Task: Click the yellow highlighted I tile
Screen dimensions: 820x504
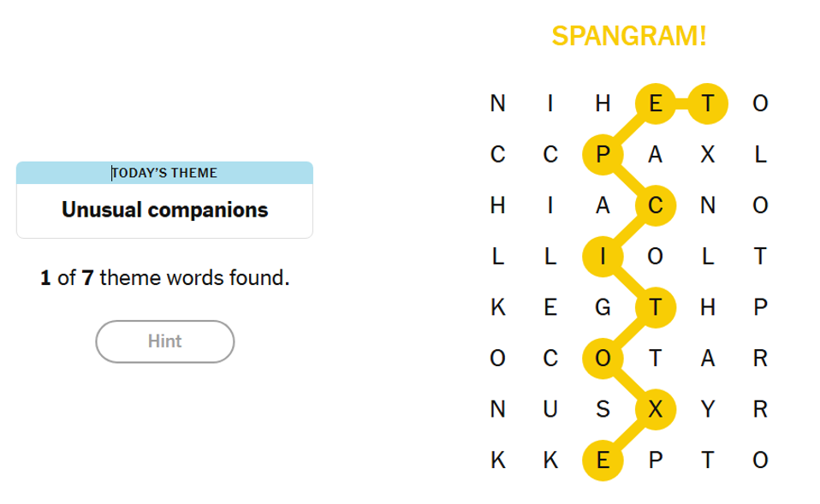Action: click(603, 257)
